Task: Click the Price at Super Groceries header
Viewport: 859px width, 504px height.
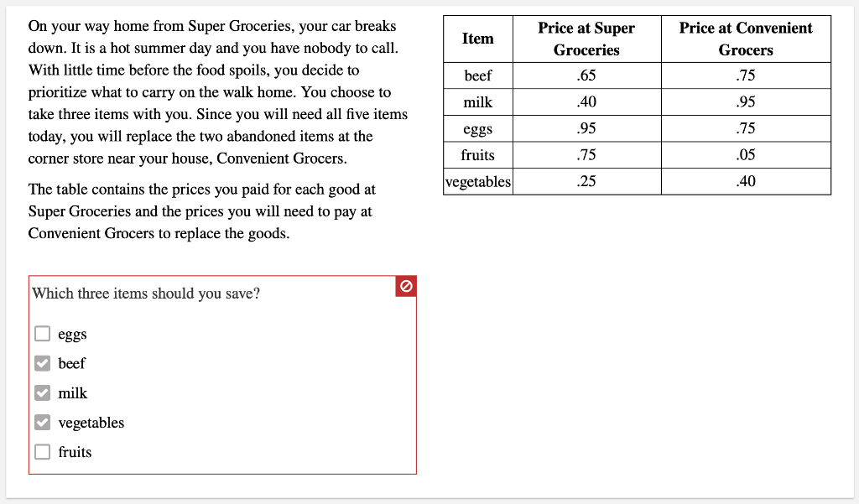Action: 586,38
